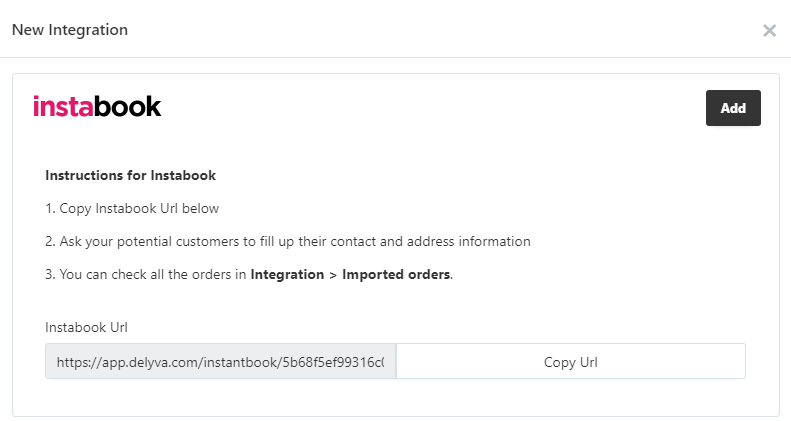Click the Instabook Url field label
The image size is (791, 421).
86,328
